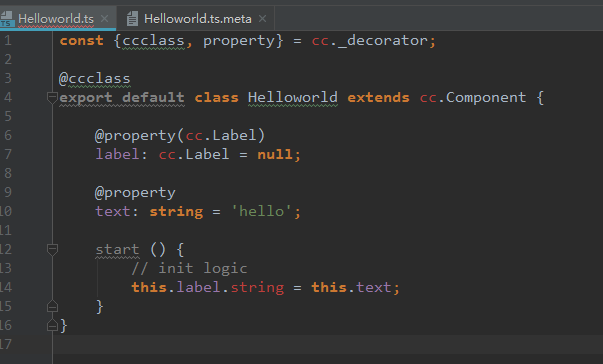603x364 pixels.
Task: Click the 'const' keyword on line 1
Action: [82, 40]
